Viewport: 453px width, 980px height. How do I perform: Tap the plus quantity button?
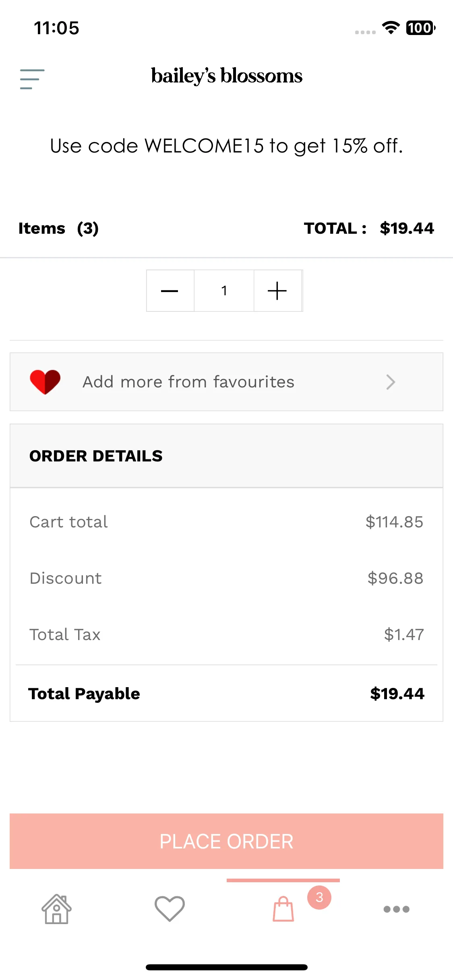pyautogui.click(x=277, y=290)
